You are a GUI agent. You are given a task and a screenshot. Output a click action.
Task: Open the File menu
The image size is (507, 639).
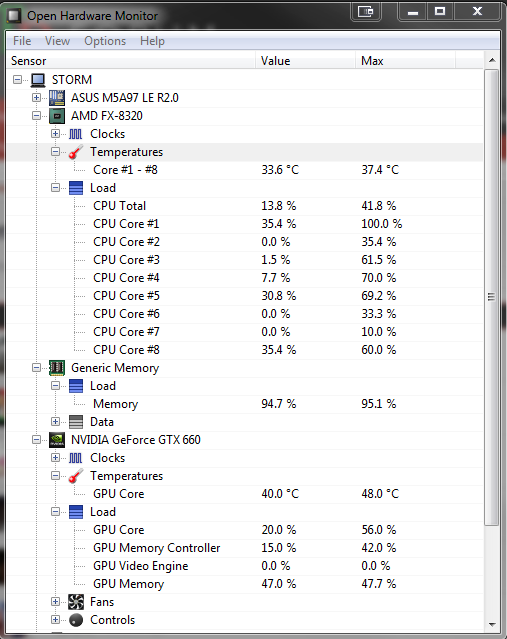(22, 41)
